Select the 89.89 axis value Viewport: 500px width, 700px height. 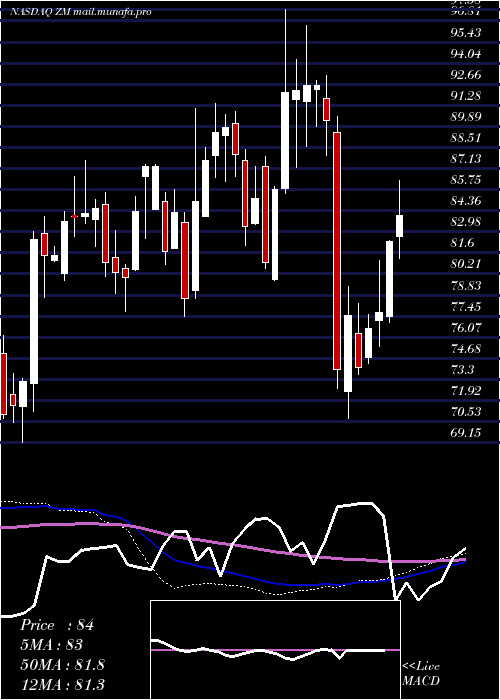pyautogui.click(x=467, y=117)
